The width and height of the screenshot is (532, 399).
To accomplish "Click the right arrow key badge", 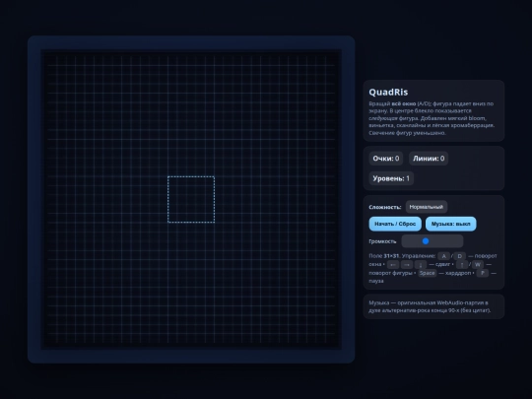I will coord(407,265).
